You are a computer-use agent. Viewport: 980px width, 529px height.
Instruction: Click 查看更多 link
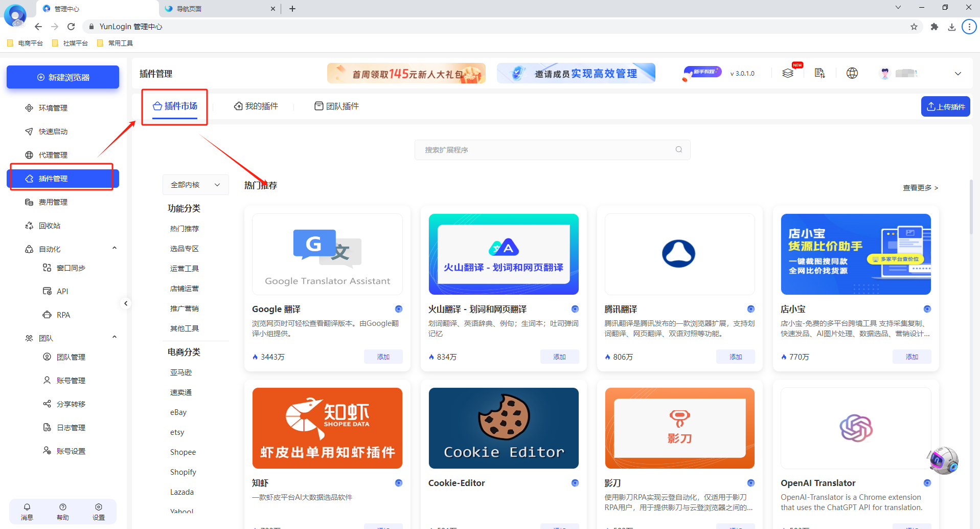coord(920,188)
